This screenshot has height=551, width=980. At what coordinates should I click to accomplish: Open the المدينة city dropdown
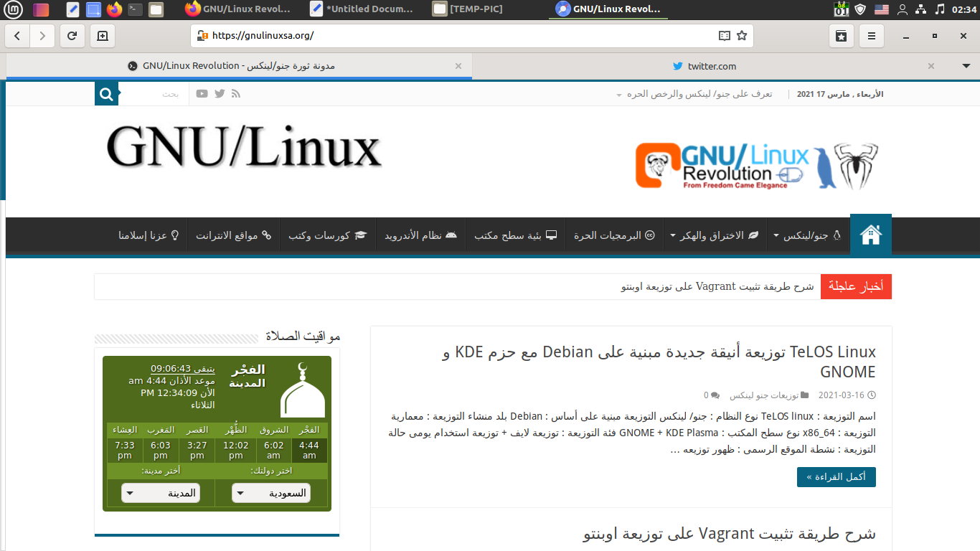coord(161,493)
